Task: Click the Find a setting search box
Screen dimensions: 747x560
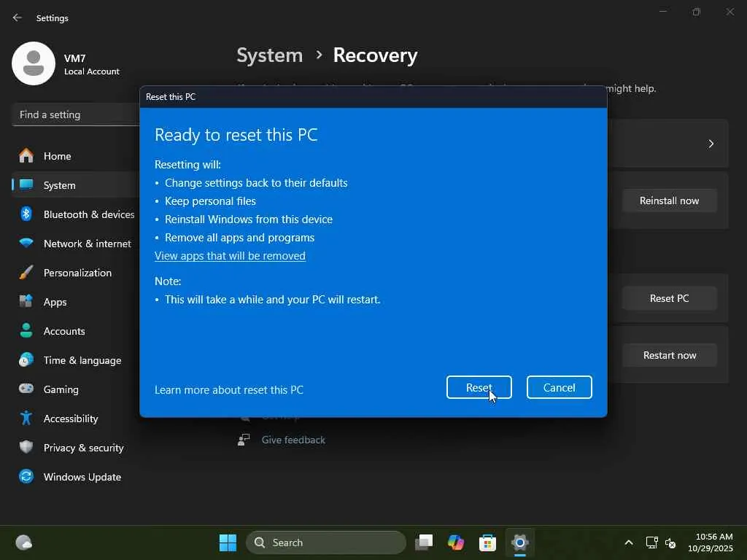Action: (x=76, y=114)
